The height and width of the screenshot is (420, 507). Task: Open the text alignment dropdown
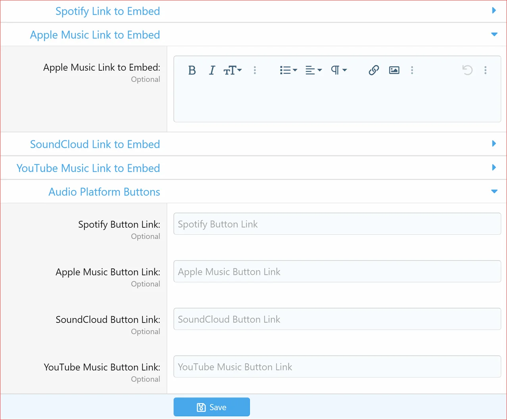(x=313, y=70)
